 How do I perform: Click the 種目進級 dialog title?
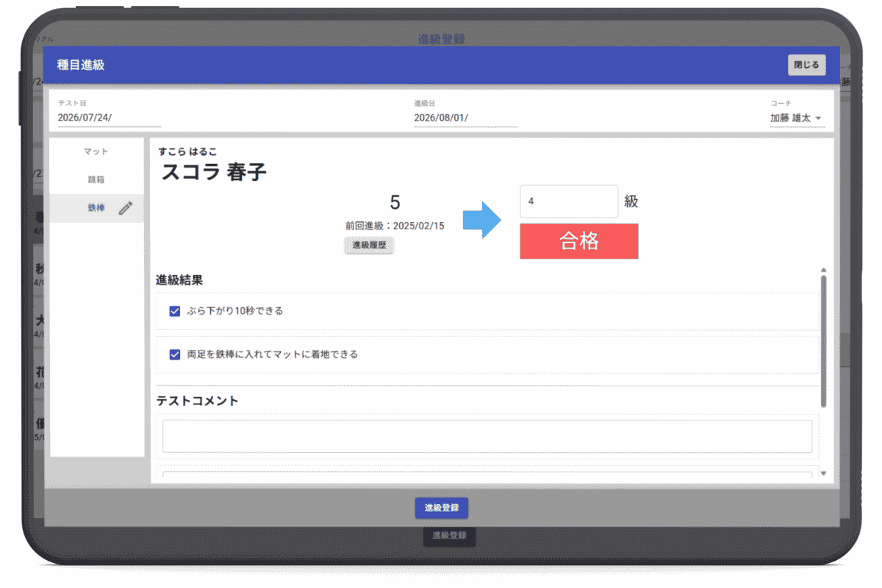coord(81,65)
